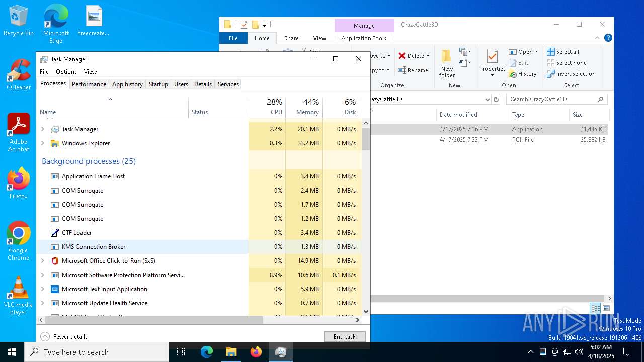Switch to the Details tab

click(203, 84)
